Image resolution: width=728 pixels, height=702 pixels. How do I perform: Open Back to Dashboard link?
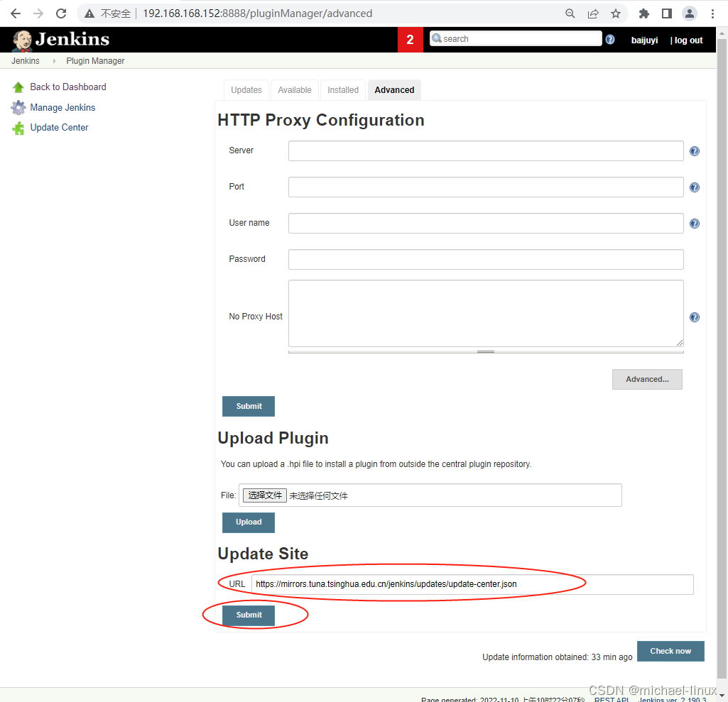67,87
